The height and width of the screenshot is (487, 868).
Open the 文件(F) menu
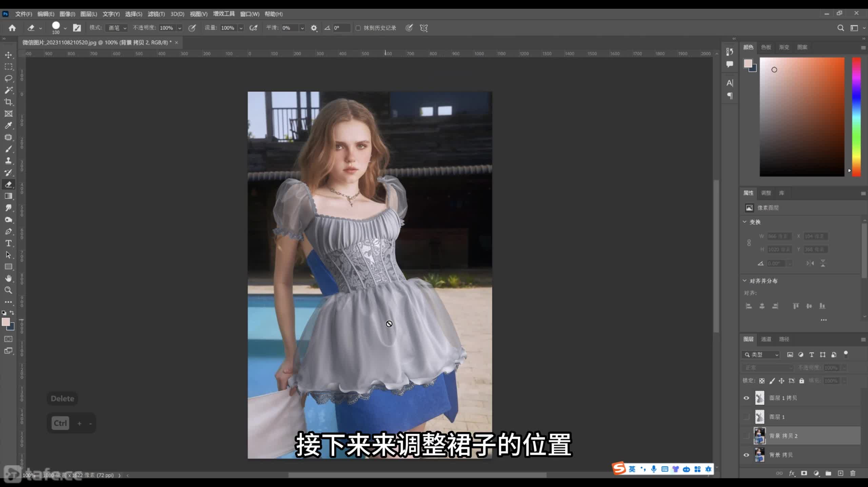coord(23,14)
